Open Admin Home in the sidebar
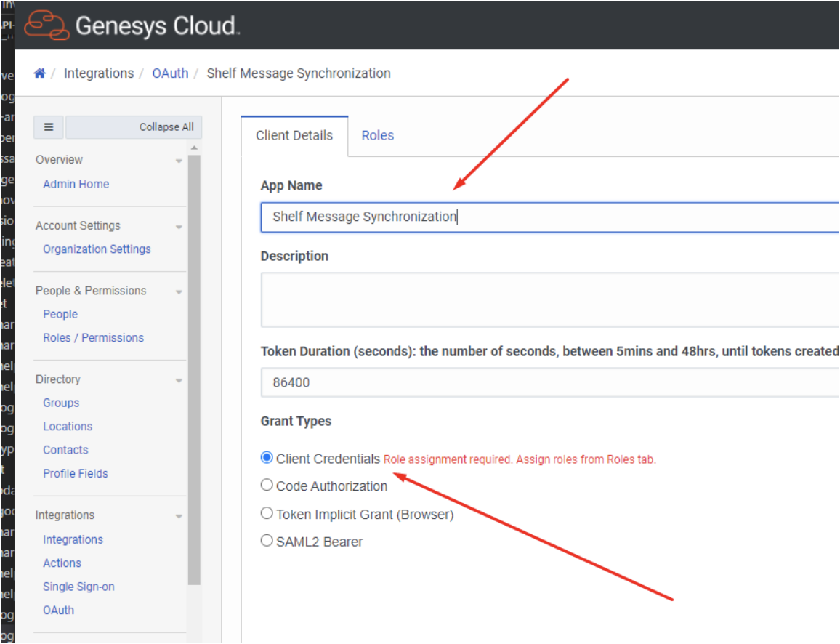The height and width of the screenshot is (644, 840). [x=76, y=185]
